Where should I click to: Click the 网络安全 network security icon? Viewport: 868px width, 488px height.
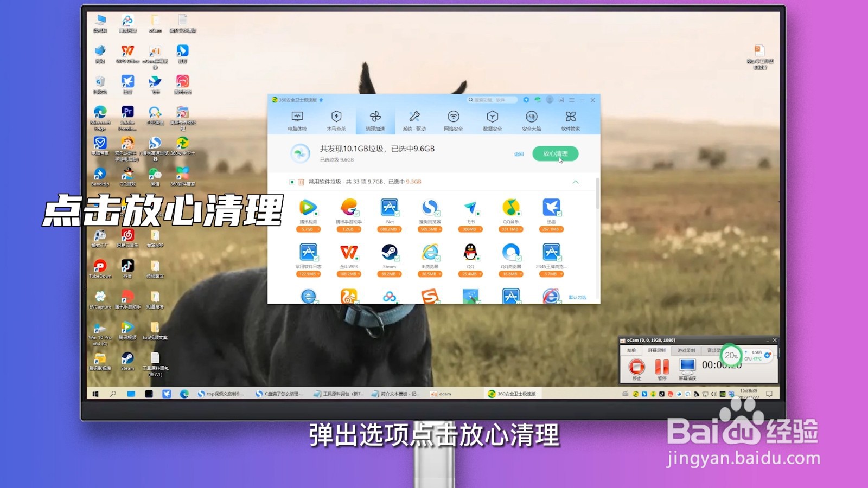click(454, 120)
